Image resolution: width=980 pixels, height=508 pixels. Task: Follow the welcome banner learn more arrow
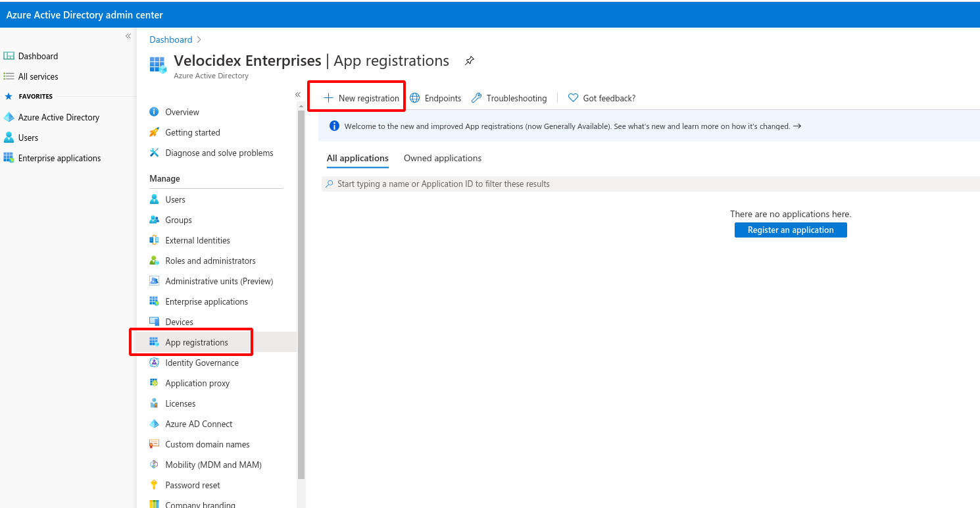coord(797,126)
